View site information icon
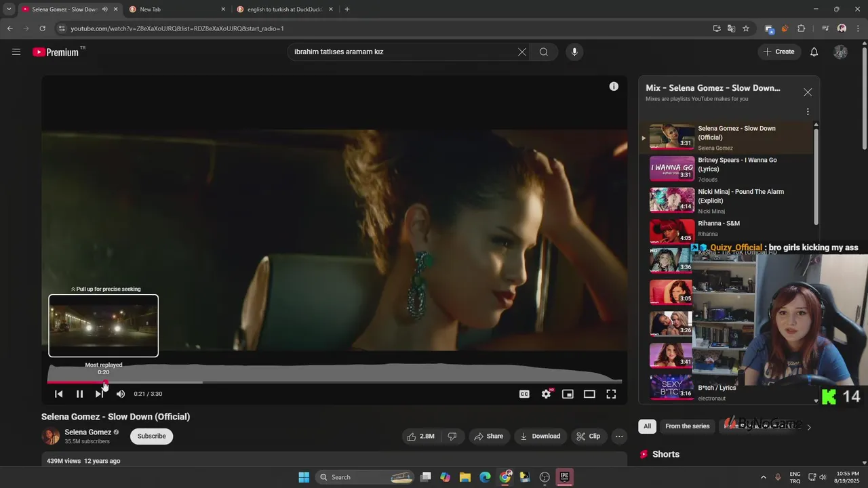Screen dimensions: 868x488 (62, 28)
